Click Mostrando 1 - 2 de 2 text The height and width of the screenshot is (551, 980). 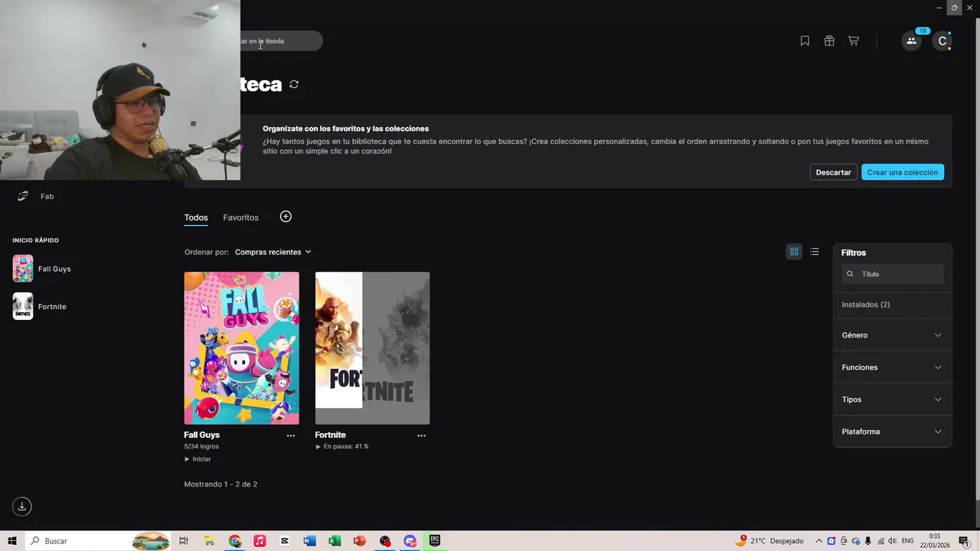220,484
